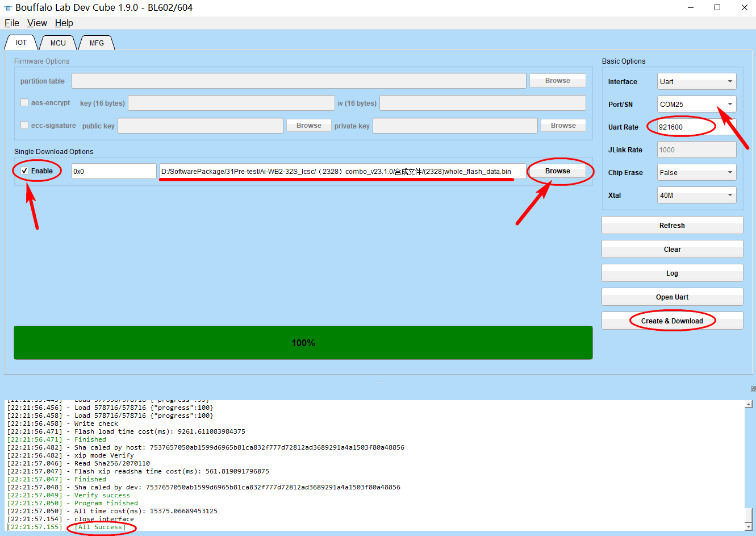The width and height of the screenshot is (756, 536).
Task: Uncheck the Enable single download checkbox
Action: click(24, 171)
